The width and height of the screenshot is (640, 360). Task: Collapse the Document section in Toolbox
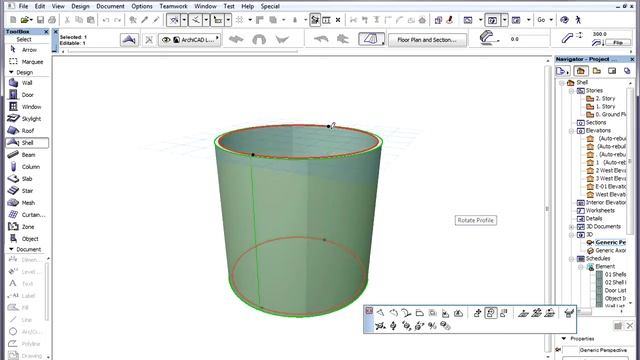click(11, 249)
